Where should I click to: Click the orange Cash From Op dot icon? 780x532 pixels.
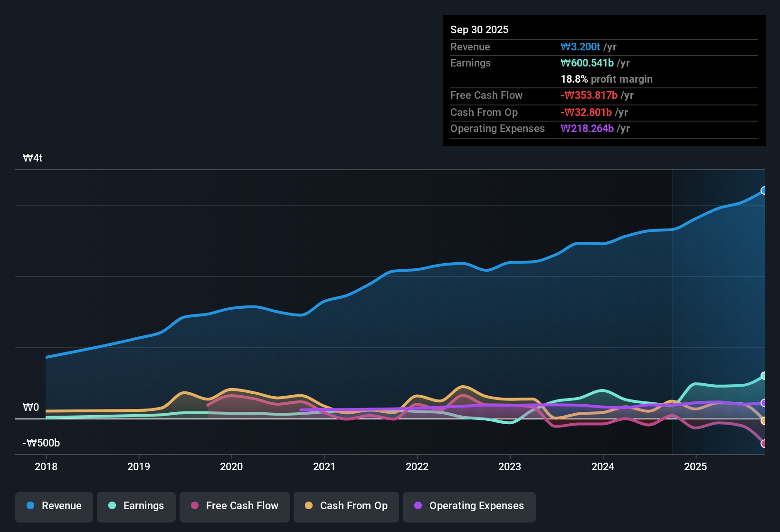[309, 506]
